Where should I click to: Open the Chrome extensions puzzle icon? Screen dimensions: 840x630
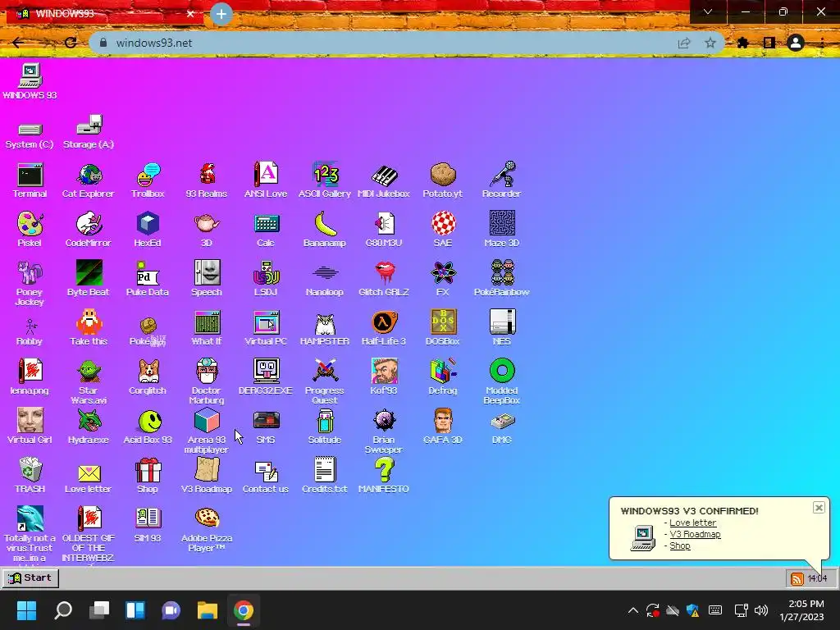tap(742, 43)
